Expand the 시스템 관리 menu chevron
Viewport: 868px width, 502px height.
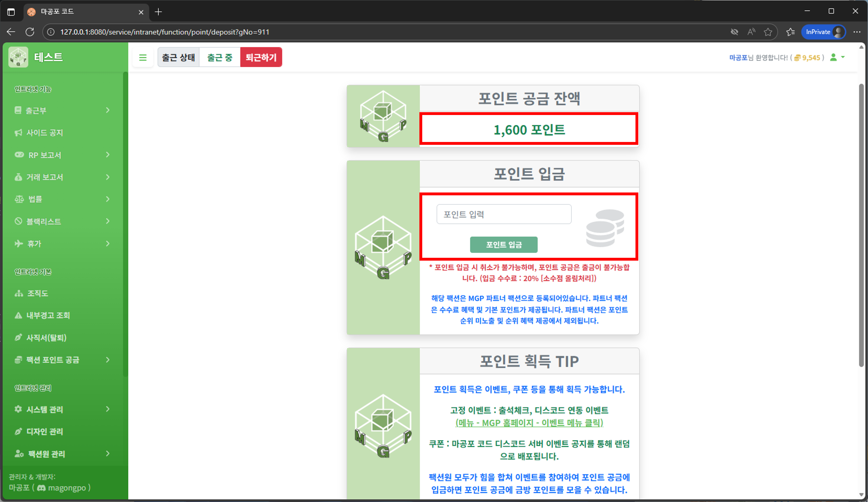click(108, 409)
